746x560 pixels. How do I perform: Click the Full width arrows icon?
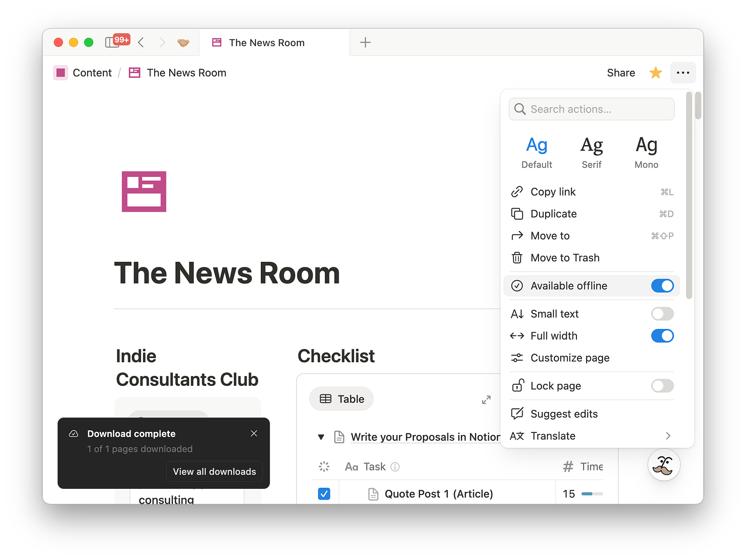(517, 336)
